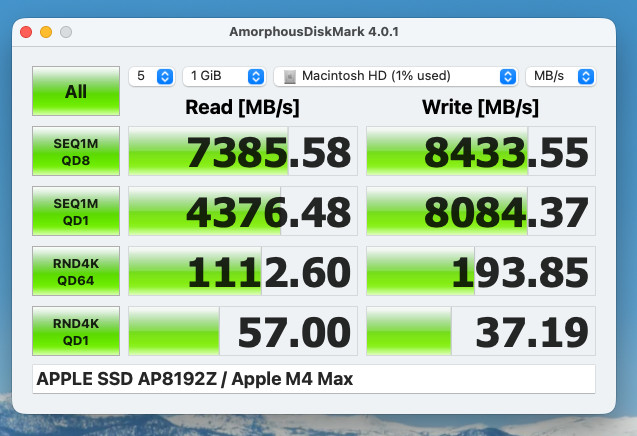The image size is (637, 436).
Task: Select the 57.00 read result
Action: point(243,331)
